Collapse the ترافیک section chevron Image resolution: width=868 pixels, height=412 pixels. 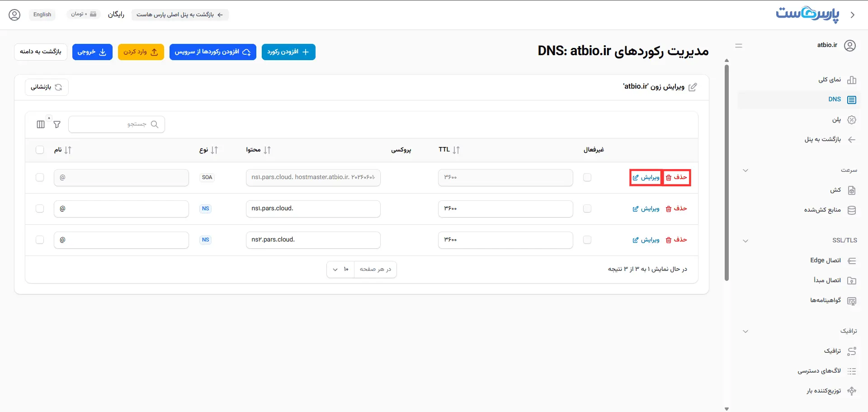[x=745, y=331]
